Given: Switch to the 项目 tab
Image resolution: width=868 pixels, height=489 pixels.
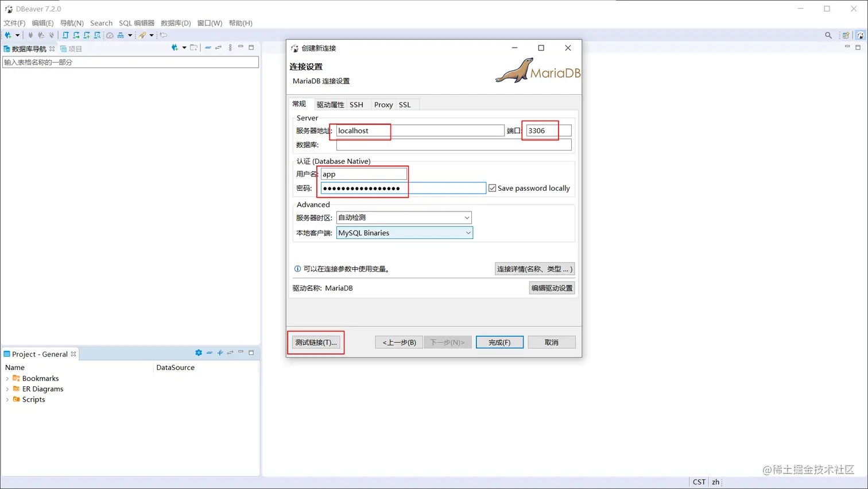Looking at the screenshot, I should (71, 49).
